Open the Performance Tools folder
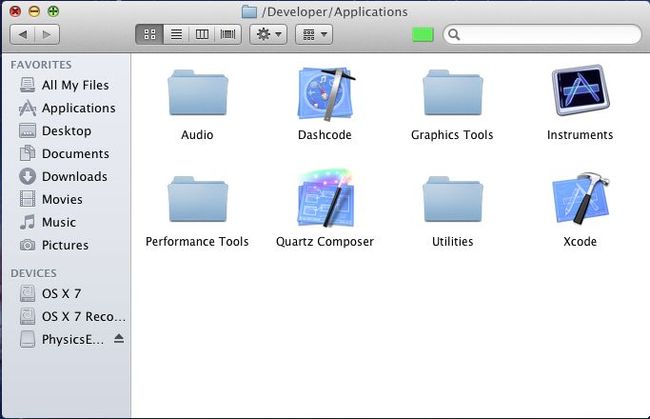 click(x=198, y=199)
